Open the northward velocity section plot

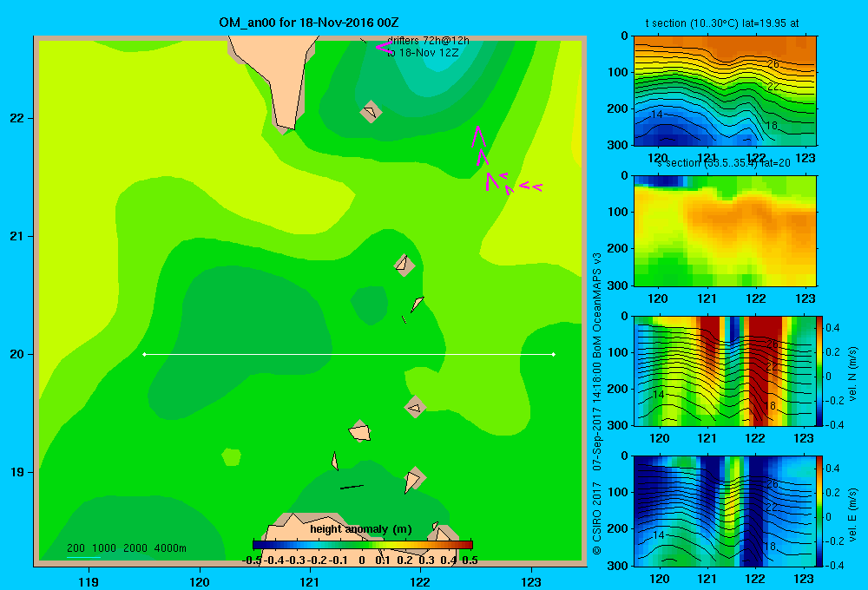pos(725,370)
